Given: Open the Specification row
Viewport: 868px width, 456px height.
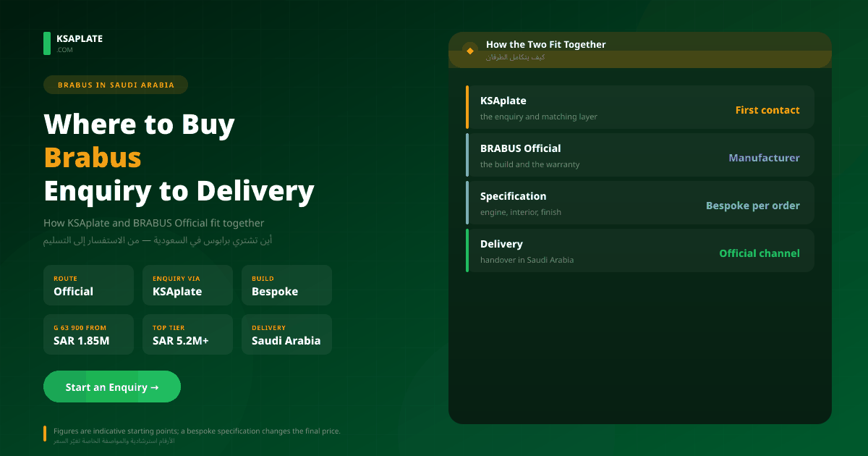Looking at the screenshot, I should click(x=640, y=203).
